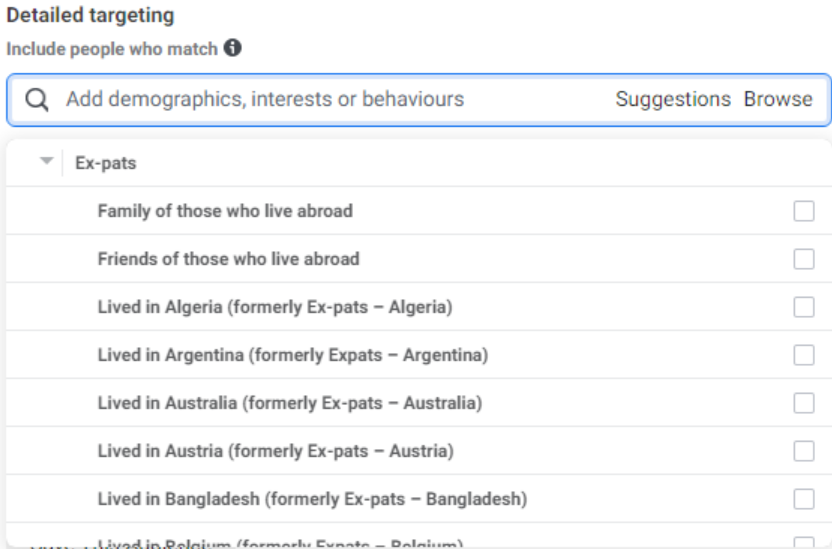Pick the Lived in Algeria option text

pyautogui.click(x=275, y=307)
